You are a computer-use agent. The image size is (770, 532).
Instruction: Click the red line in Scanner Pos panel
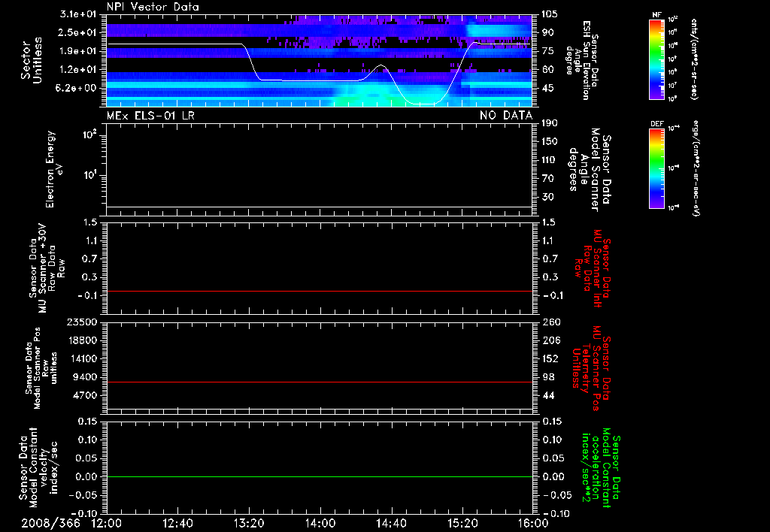[320, 382]
